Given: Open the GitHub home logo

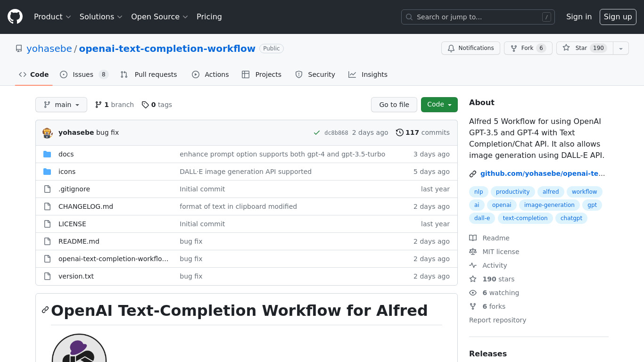Looking at the screenshot, I should pos(15,16).
